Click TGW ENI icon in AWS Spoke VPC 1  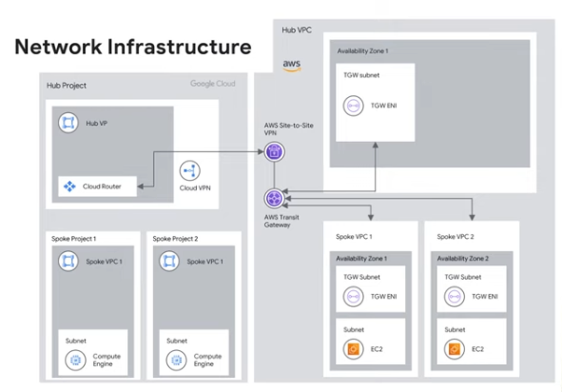[x=353, y=296]
